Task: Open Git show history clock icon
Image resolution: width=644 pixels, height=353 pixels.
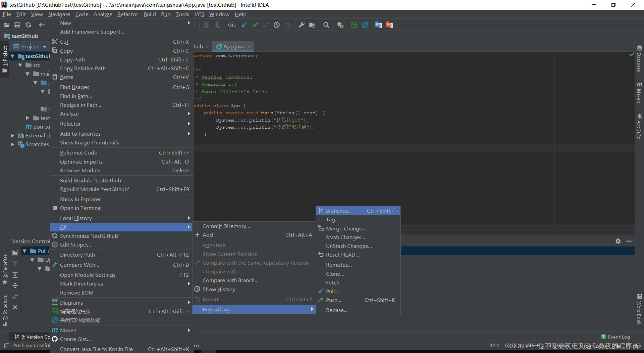Action: (277, 25)
